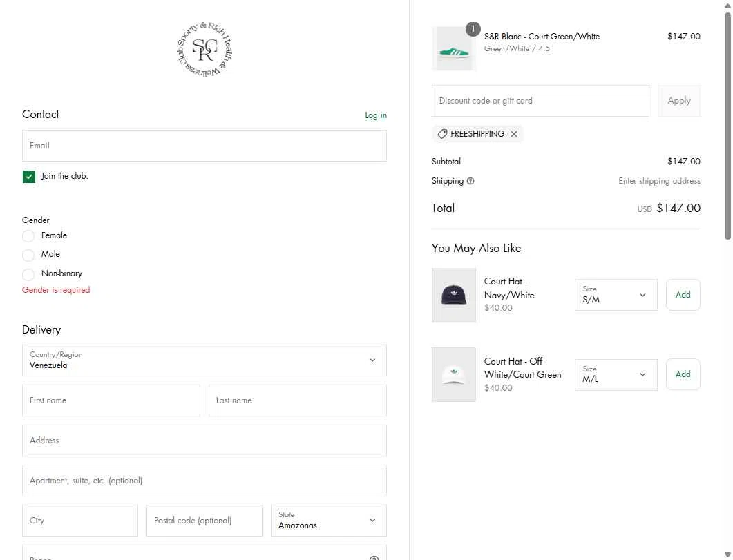Click the Postal code field
The image size is (733, 560).
pos(204,521)
